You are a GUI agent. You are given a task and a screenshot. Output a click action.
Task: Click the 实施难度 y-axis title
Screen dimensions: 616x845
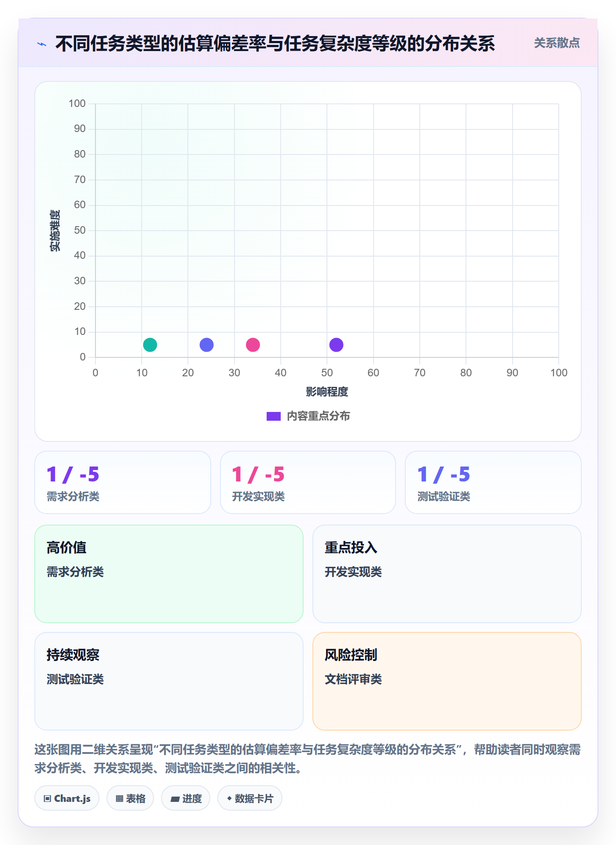pyautogui.click(x=55, y=231)
